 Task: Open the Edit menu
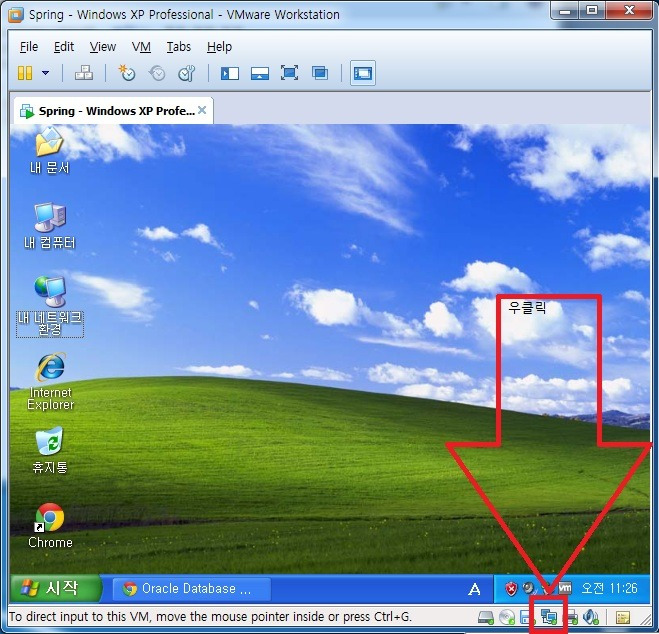tap(64, 47)
